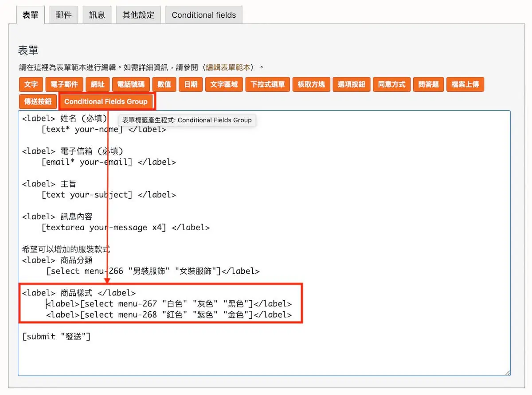Open the 訊息 tab
Screen dimensions: 532x395
97,15
